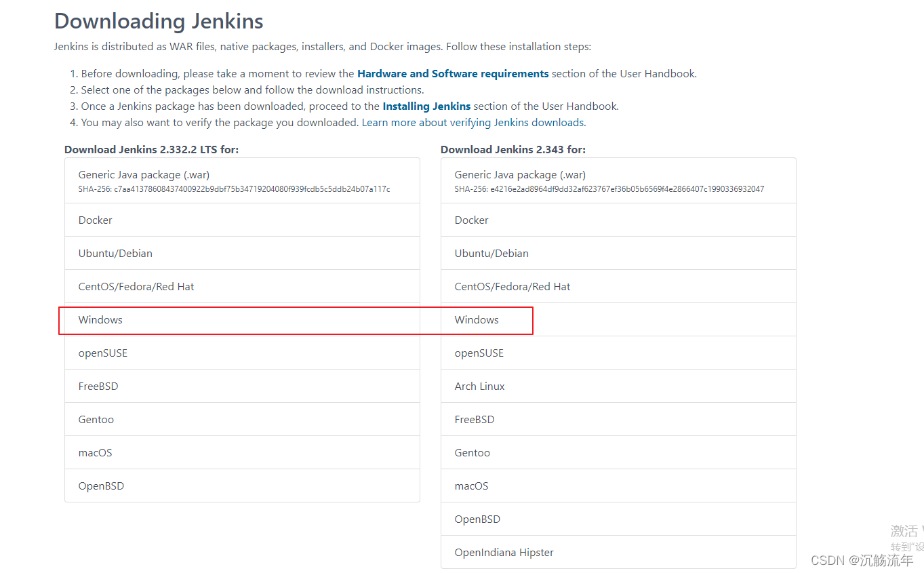Screen dimensions: 924x573
Task: Select Arch Linux under Jenkins 2.343
Action: click(x=618, y=387)
